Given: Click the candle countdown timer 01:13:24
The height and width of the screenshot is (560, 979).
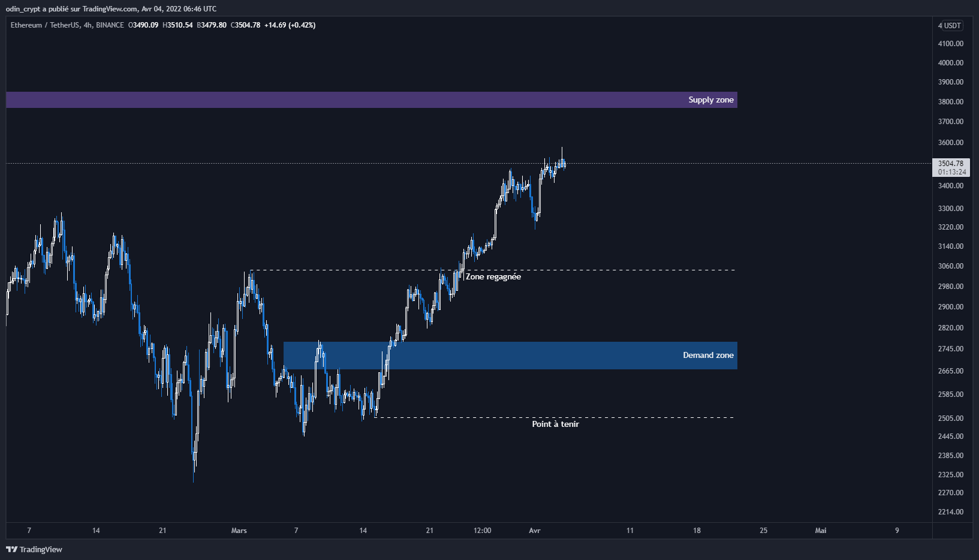Looking at the screenshot, I should pyautogui.click(x=952, y=172).
